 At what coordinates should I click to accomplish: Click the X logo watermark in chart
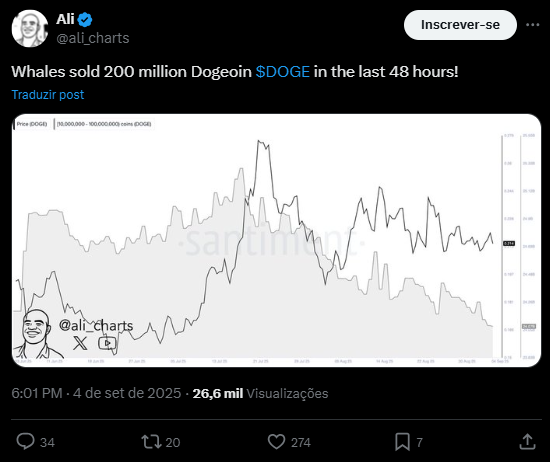80,343
